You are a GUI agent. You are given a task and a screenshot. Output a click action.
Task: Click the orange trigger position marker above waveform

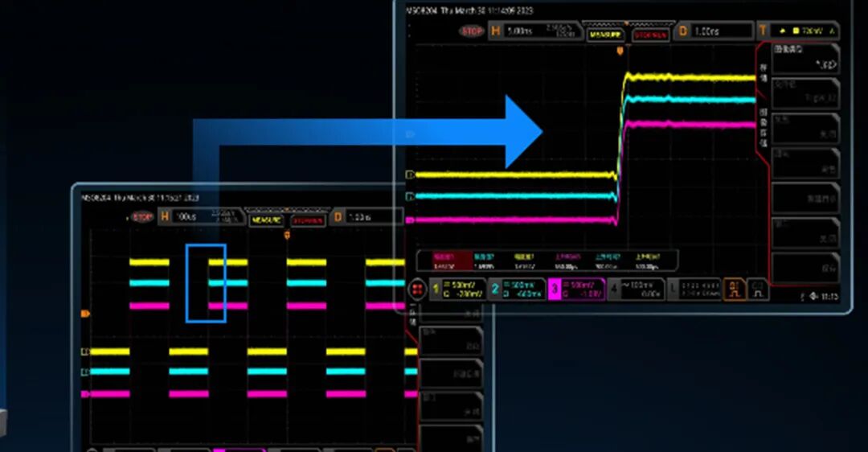pos(620,51)
